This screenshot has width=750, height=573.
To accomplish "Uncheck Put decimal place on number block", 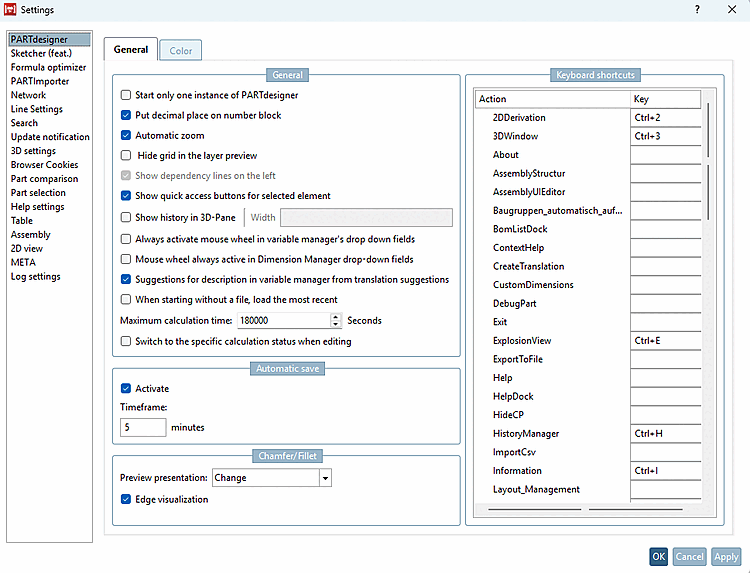I will (x=126, y=115).
